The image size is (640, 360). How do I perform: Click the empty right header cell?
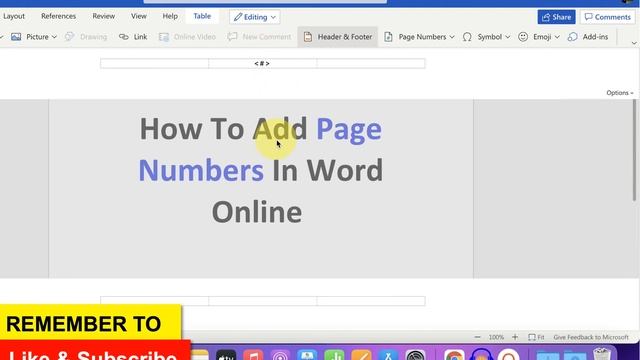click(x=371, y=63)
